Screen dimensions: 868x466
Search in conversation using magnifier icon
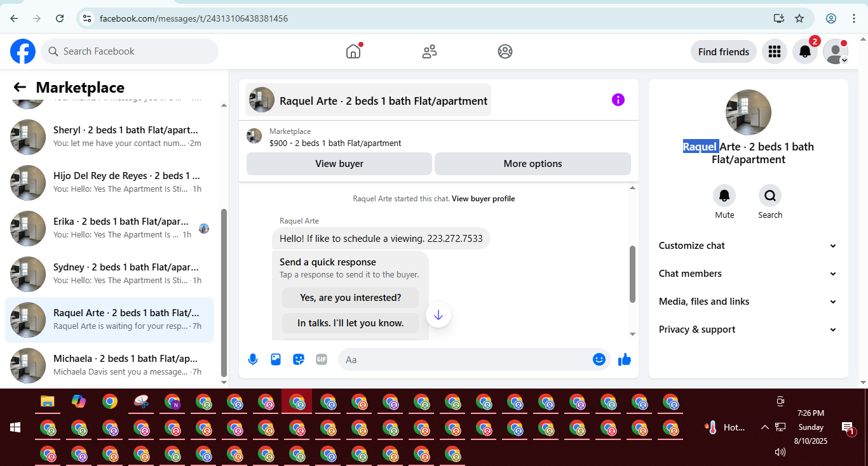[770, 196]
